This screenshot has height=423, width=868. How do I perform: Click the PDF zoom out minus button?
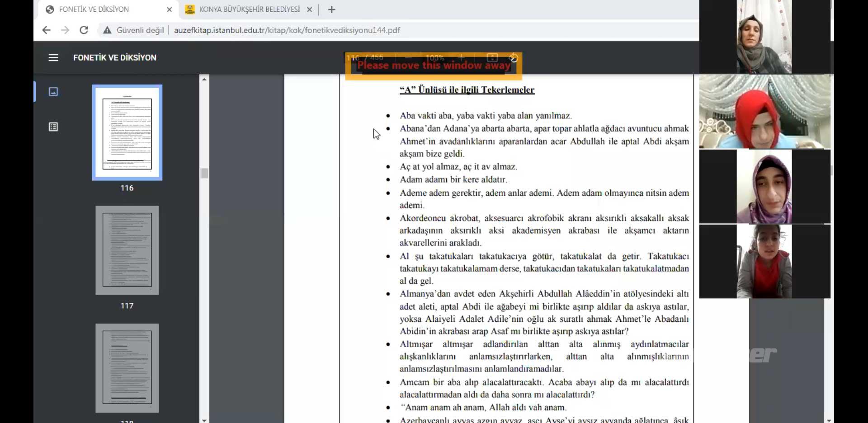[x=408, y=57]
